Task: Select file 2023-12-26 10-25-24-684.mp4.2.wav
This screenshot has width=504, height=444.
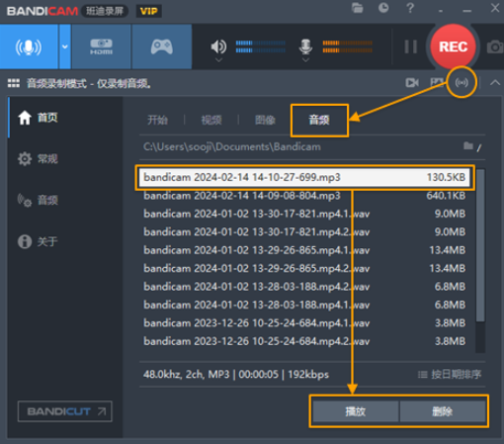Action: 304,341
